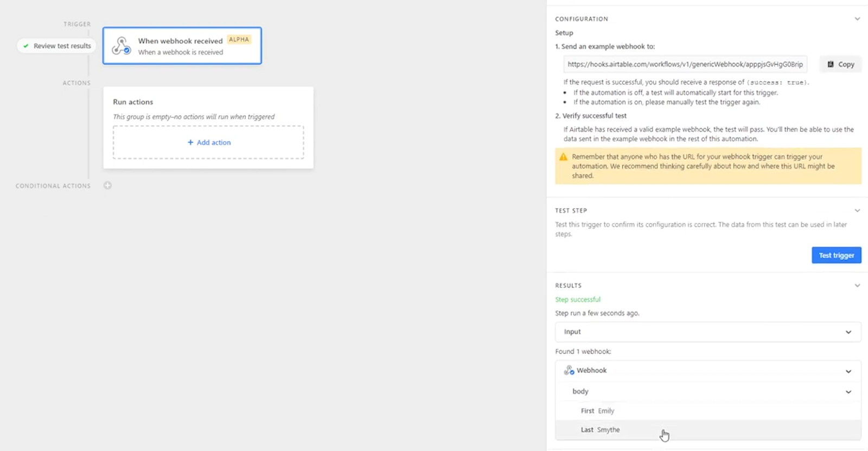Click the Run actions group title

pos(133,102)
